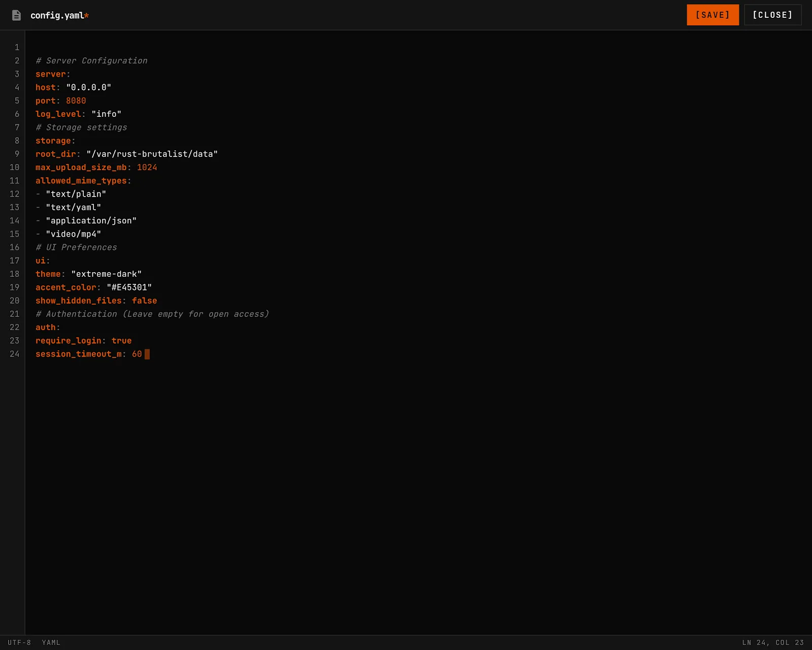Click the 'theme' key name
Viewport: 812px width, 650px height.
(x=48, y=274)
